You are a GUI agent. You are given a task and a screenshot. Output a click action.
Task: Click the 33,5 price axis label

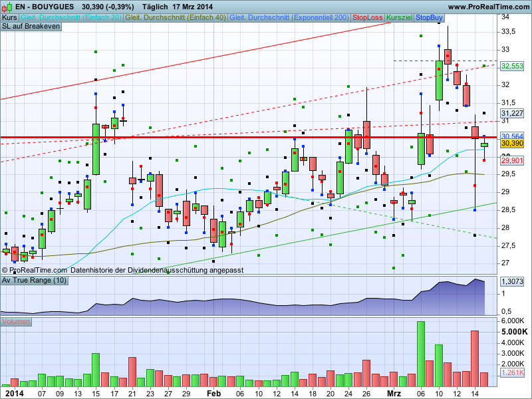[x=508, y=32]
